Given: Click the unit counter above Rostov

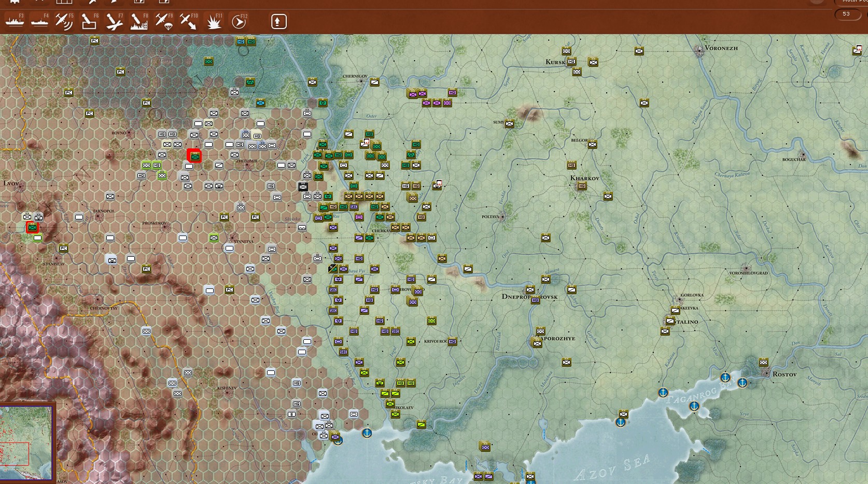Looking at the screenshot, I should click(763, 362).
